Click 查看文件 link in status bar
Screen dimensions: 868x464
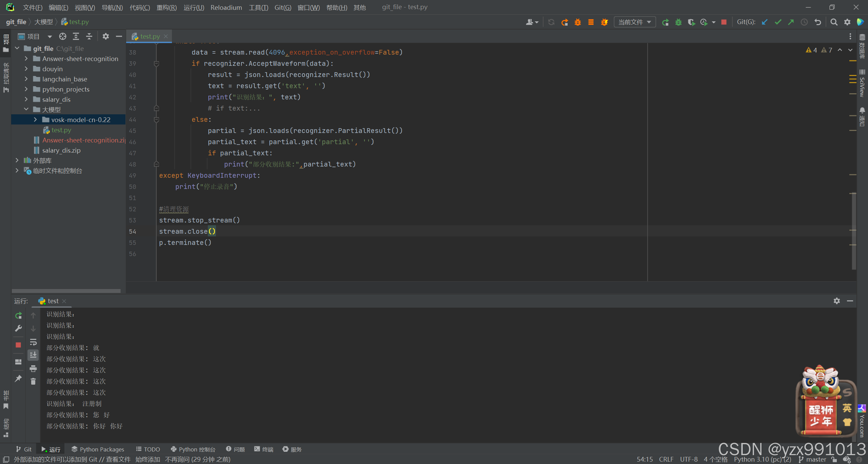(x=118, y=459)
